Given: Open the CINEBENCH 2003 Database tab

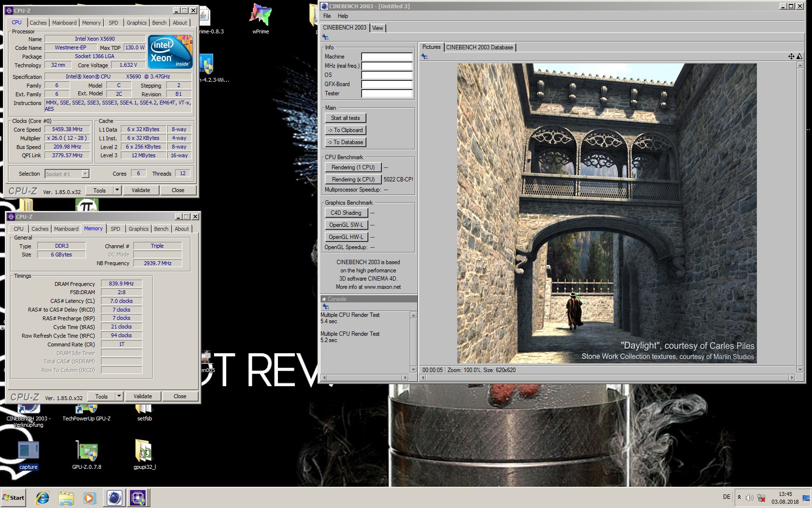Looking at the screenshot, I should (x=479, y=47).
